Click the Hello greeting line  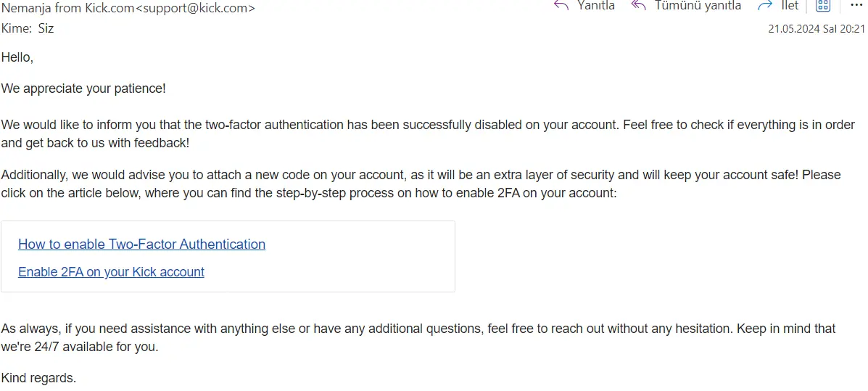click(x=17, y=57)
